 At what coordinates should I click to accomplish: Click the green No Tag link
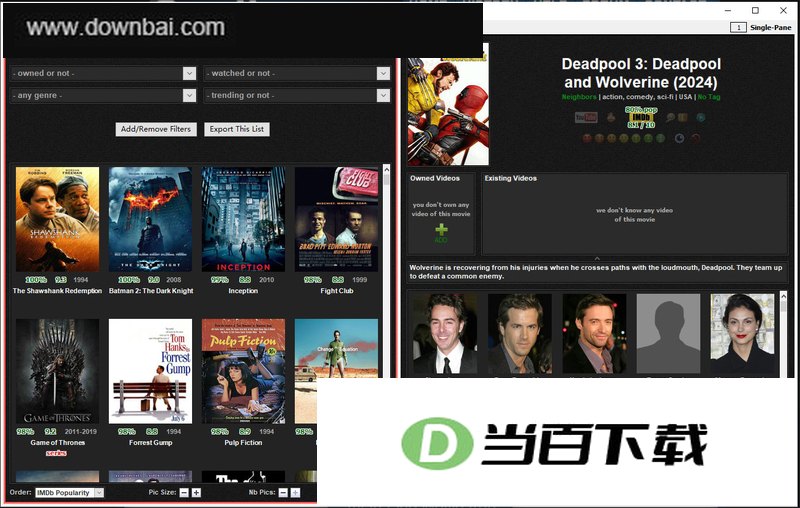[709, 97]
